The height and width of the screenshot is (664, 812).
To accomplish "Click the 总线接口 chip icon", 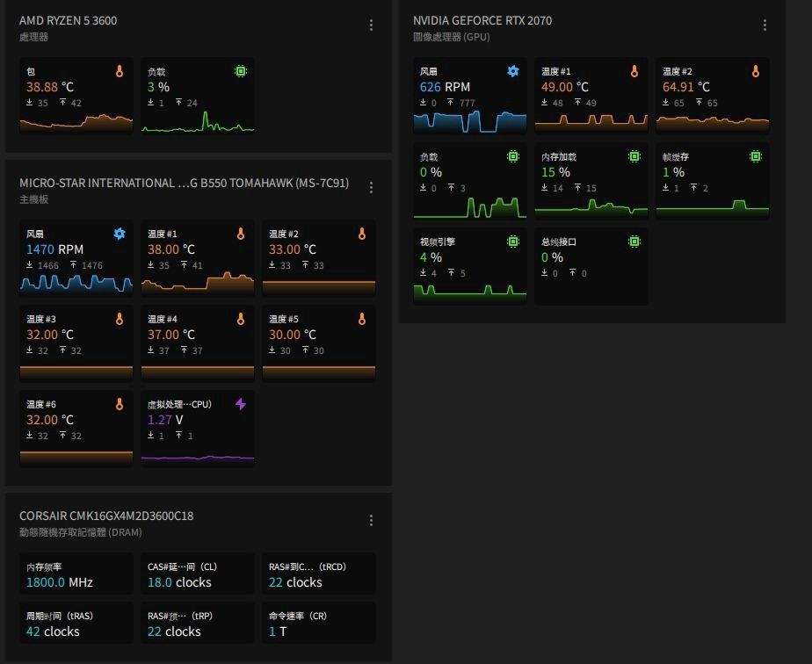I will 634,242.
